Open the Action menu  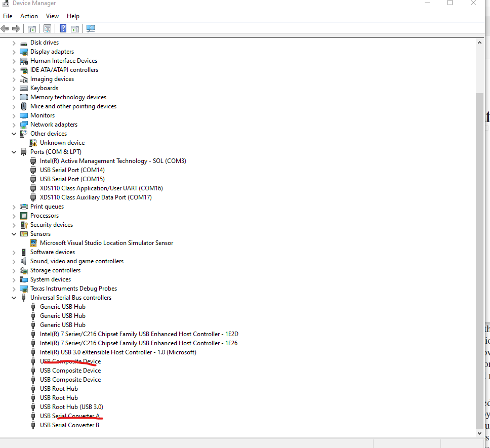29,16
